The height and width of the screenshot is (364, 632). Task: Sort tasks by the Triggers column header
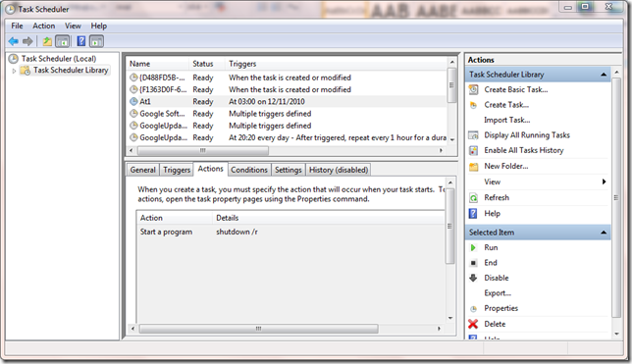[337, 64]
